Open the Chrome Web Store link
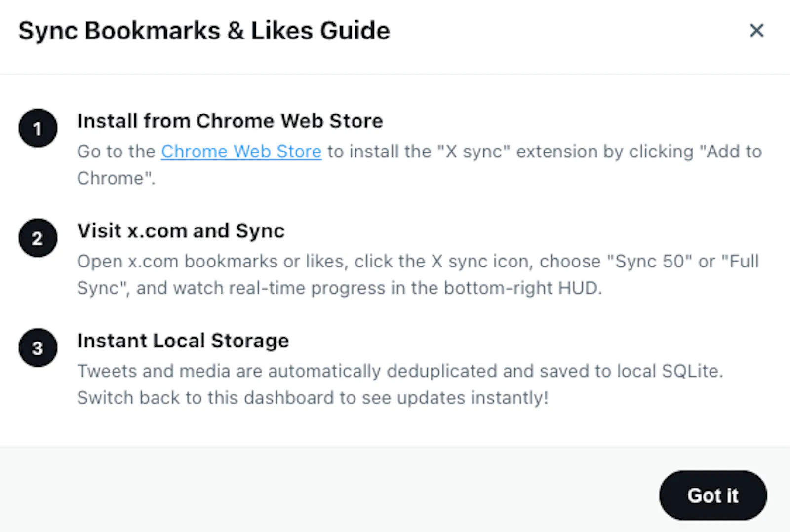Screen dimensions: 790x532 click(241, 152)
